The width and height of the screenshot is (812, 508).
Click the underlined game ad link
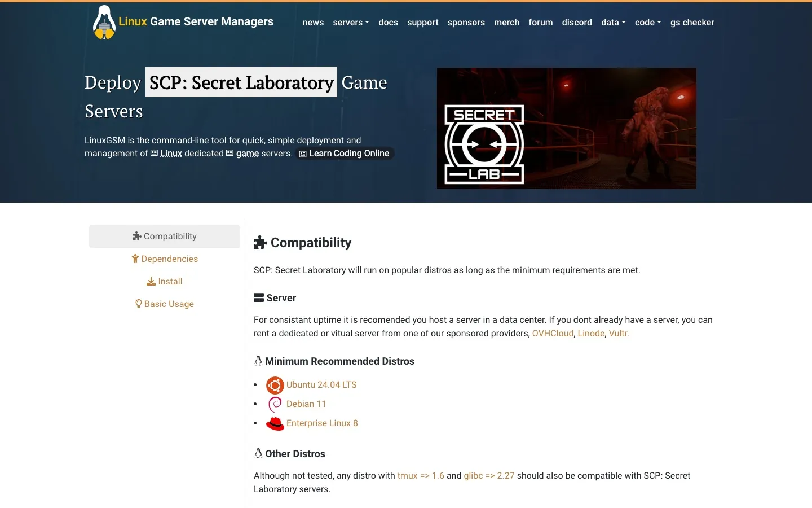click(x=248, y=154)
